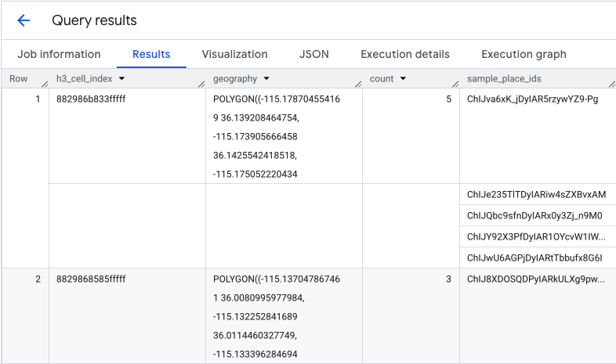Open the Job information tab
The image size is (616, 364).
point(59,54)
